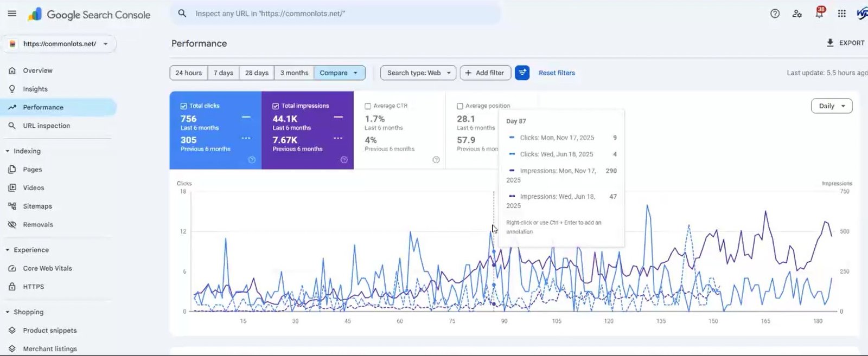
Task: Select the 3 months date range
Action: click(x=294, y=73)
